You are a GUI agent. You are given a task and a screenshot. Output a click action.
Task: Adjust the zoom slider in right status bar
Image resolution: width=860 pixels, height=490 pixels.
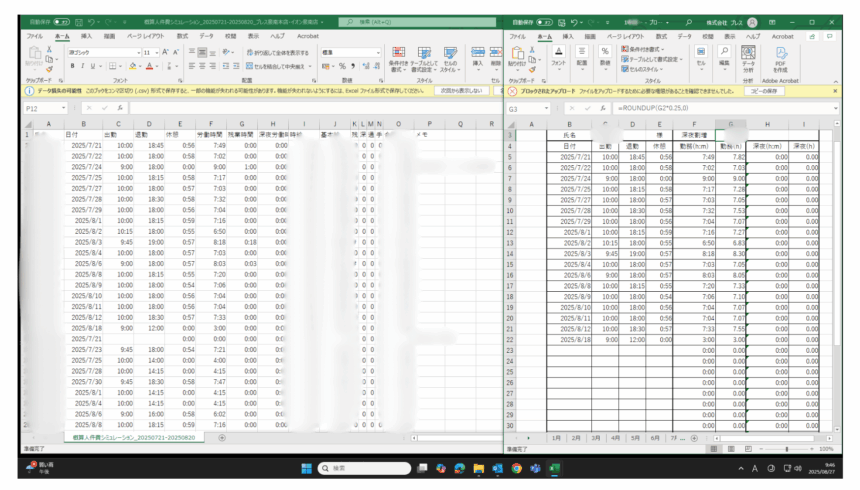coord(789,449)
